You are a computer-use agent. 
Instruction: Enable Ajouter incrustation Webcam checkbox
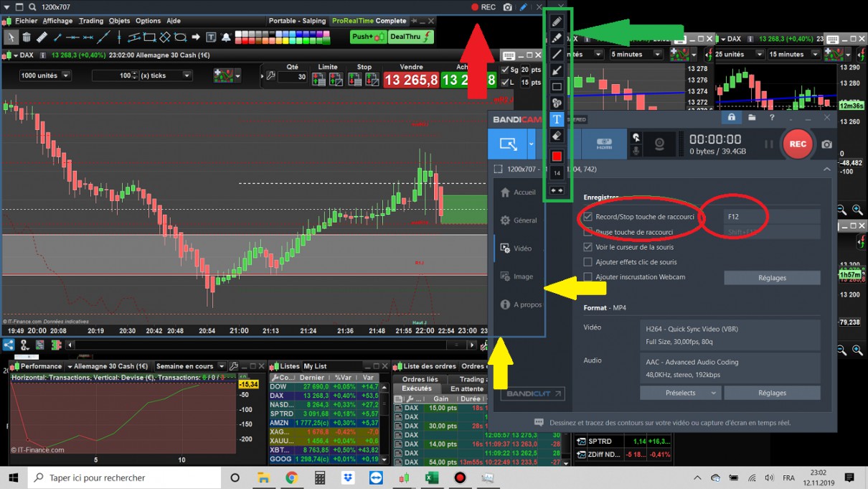click(x=588, y=277)
